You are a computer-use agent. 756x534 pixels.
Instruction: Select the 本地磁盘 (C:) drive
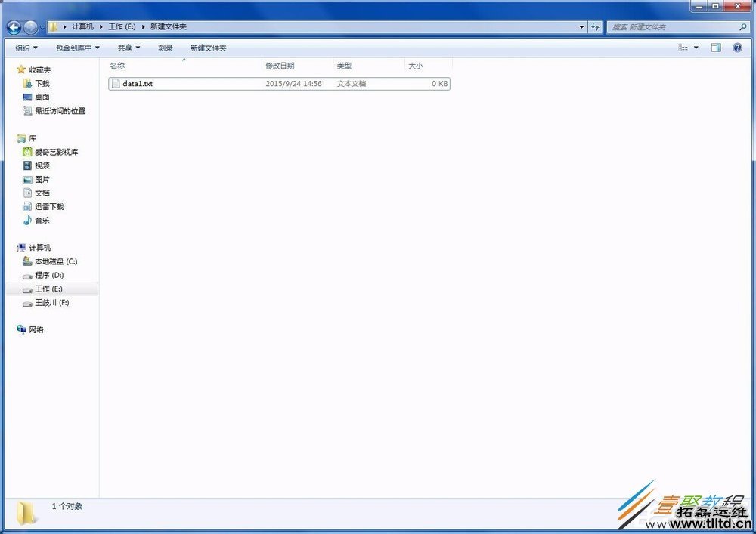pos(51,261)
